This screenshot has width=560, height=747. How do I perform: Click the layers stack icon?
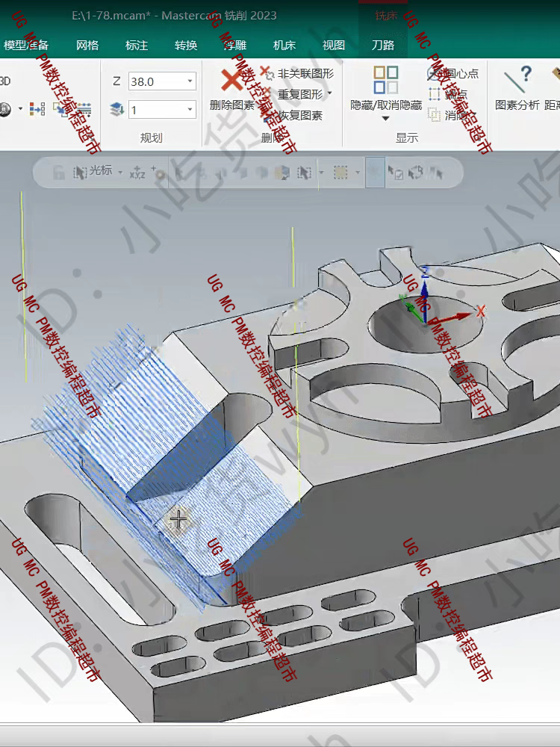tap(116, 110)
